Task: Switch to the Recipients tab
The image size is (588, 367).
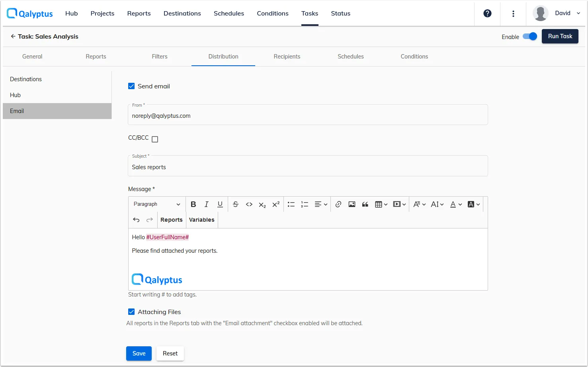Action: [287, 56]
